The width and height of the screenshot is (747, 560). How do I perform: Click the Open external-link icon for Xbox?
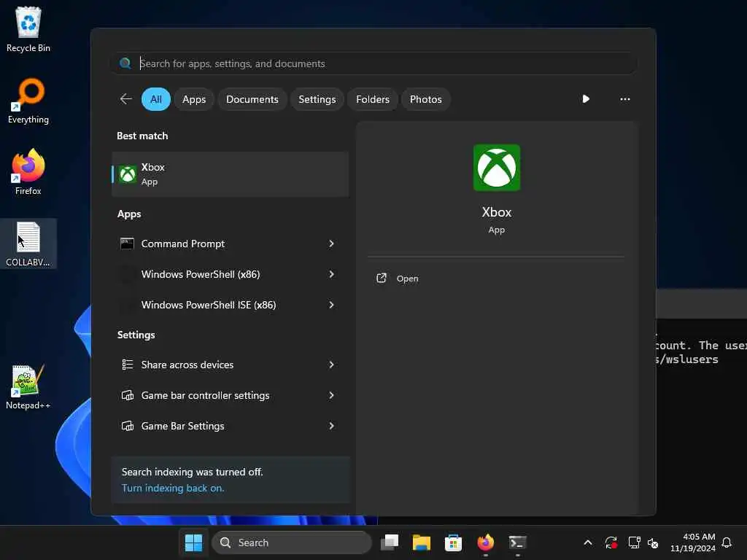tap(381, 278)
